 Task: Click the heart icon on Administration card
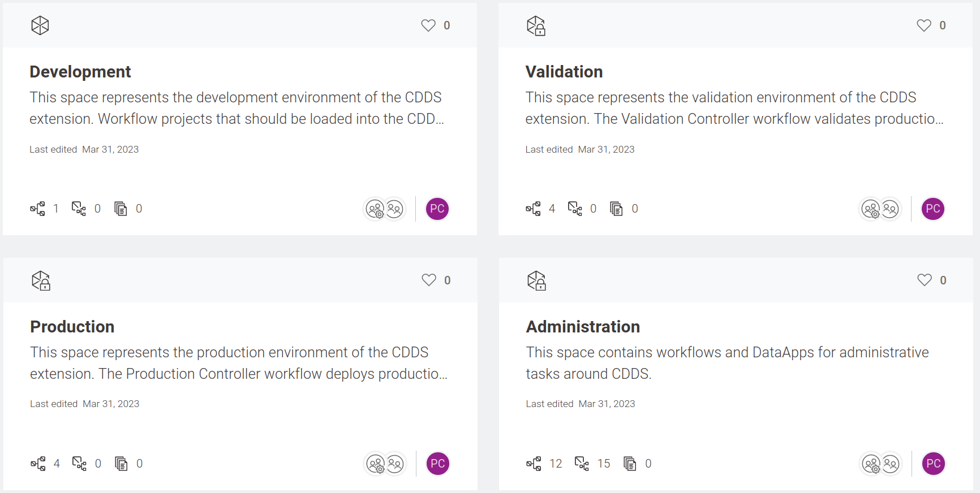pyautogui.click(x=925, y=280)
